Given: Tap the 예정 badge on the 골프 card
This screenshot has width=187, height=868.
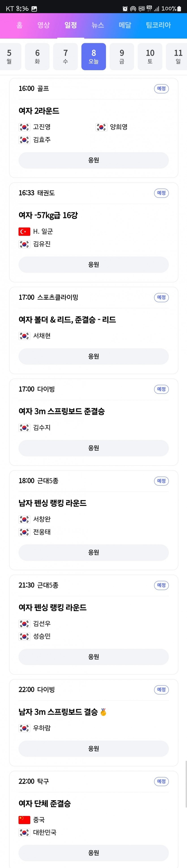Looking at the screenshot, I should pos(161,89).
